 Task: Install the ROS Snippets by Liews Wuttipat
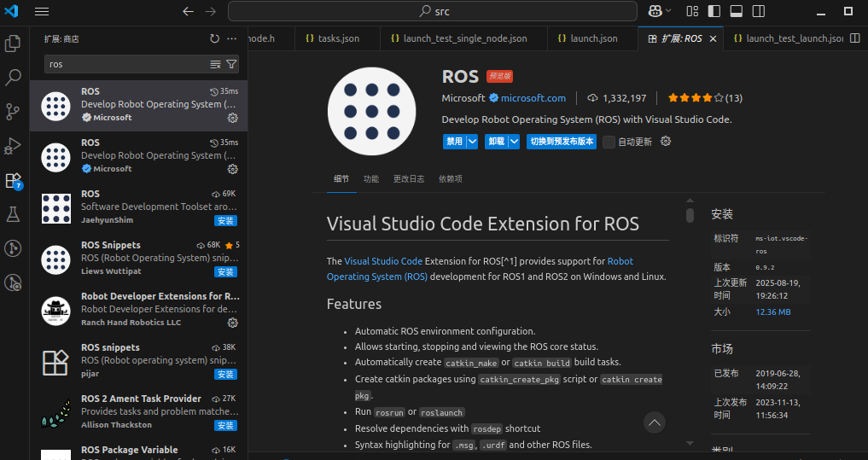coord(226,271)
